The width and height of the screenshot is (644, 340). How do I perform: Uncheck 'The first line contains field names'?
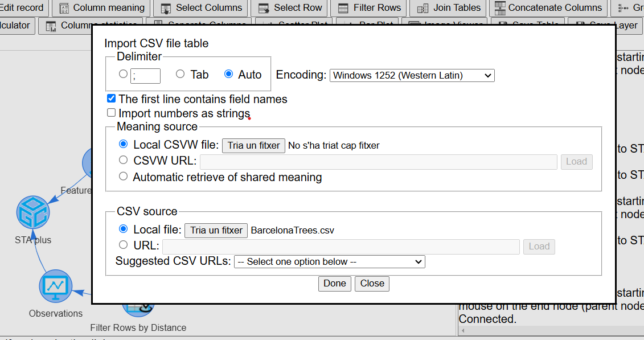tap(111, 99)
